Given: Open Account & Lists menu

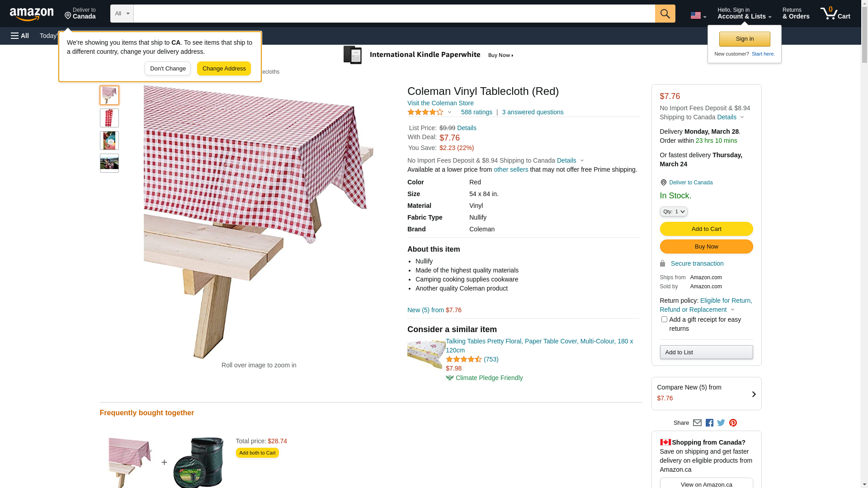Looking at the screenshot, I should pyautogui.click(x=744, y=14).
